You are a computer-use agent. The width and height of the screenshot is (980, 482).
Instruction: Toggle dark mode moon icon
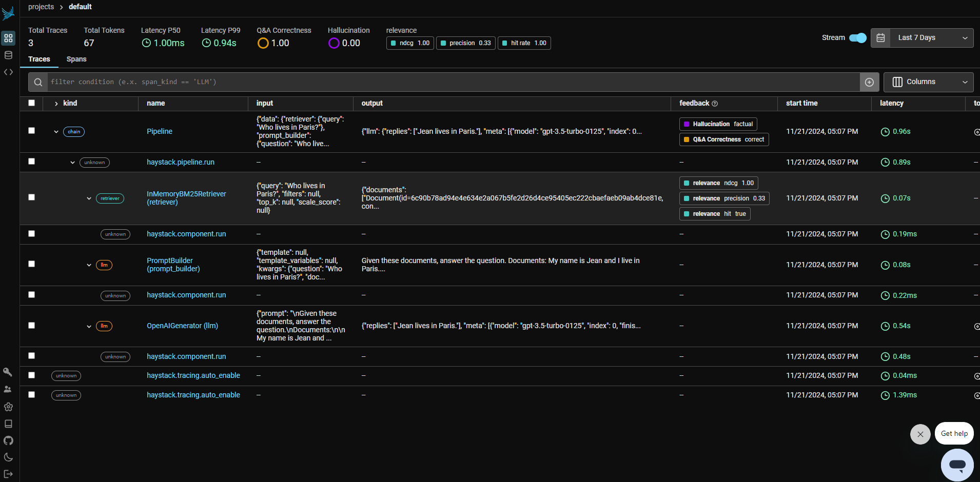click(x=8, y=457)
